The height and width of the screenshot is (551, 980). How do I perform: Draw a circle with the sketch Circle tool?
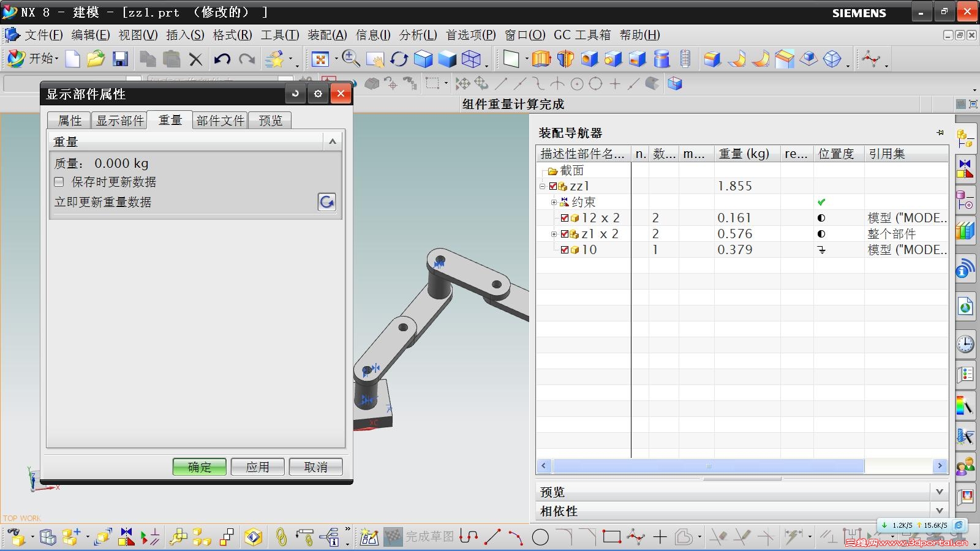[x=540, y=538]
